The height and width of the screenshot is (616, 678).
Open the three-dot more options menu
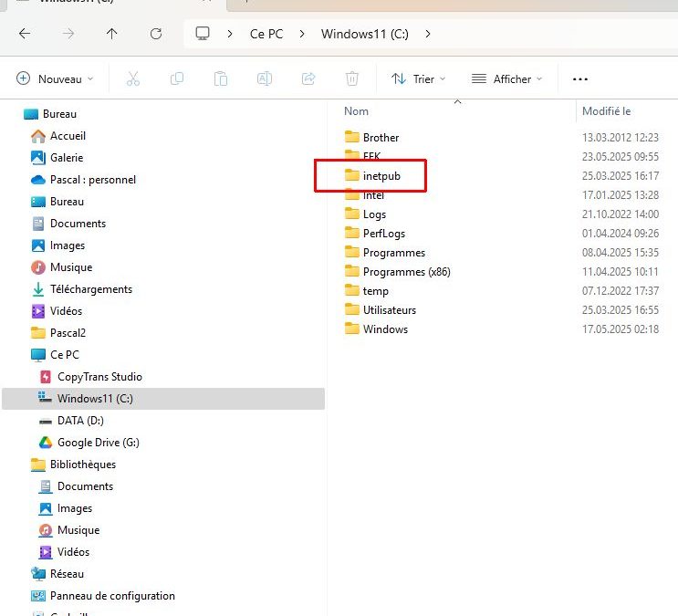pyautogui.click(x=579, y=79)
